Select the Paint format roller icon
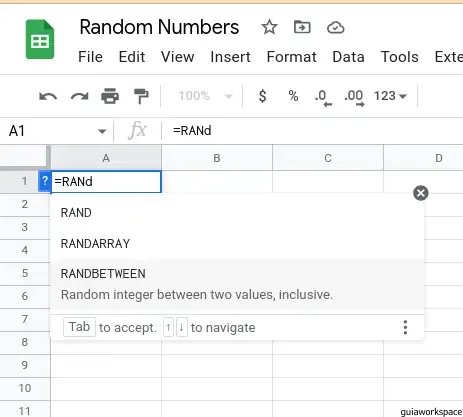 [141, 96]
